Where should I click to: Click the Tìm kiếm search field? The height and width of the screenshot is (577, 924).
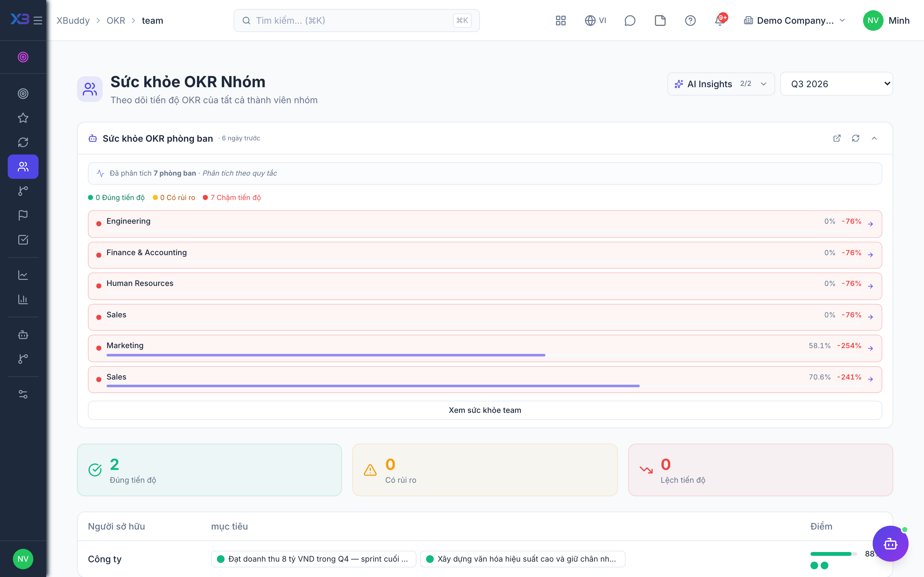click(x=357, y=21)
